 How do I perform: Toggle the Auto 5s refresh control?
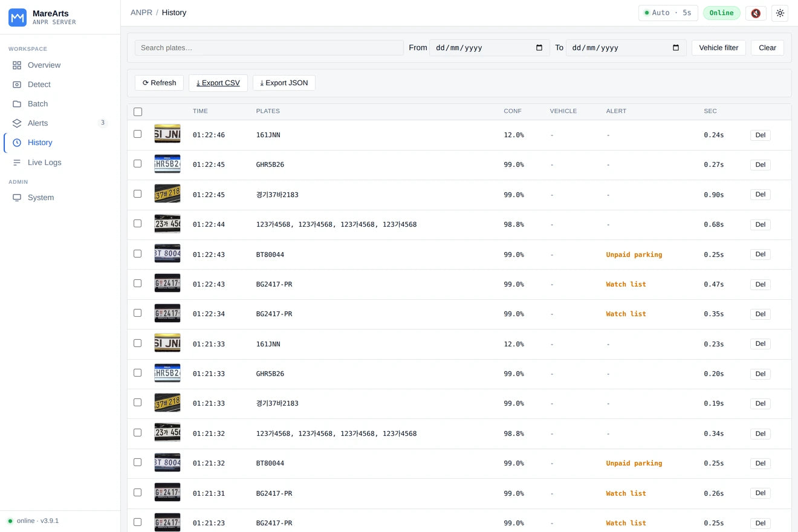click(x=668, y=13)
